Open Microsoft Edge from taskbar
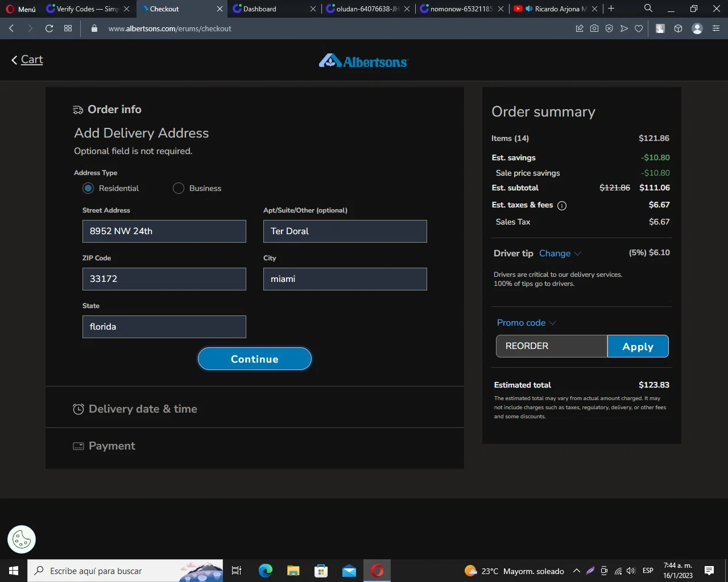The width and height of the screenshot is (728, 582). coord(266,571)
